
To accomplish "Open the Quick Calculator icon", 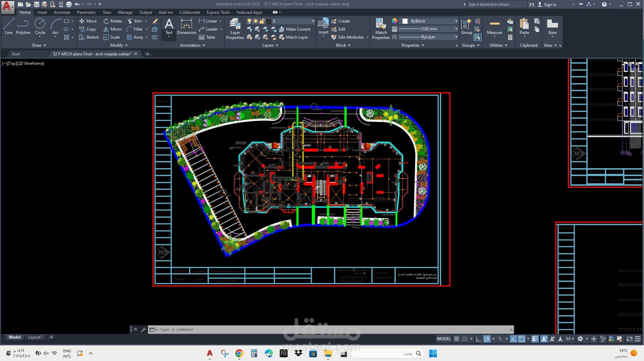I will (x=510, y=37).
